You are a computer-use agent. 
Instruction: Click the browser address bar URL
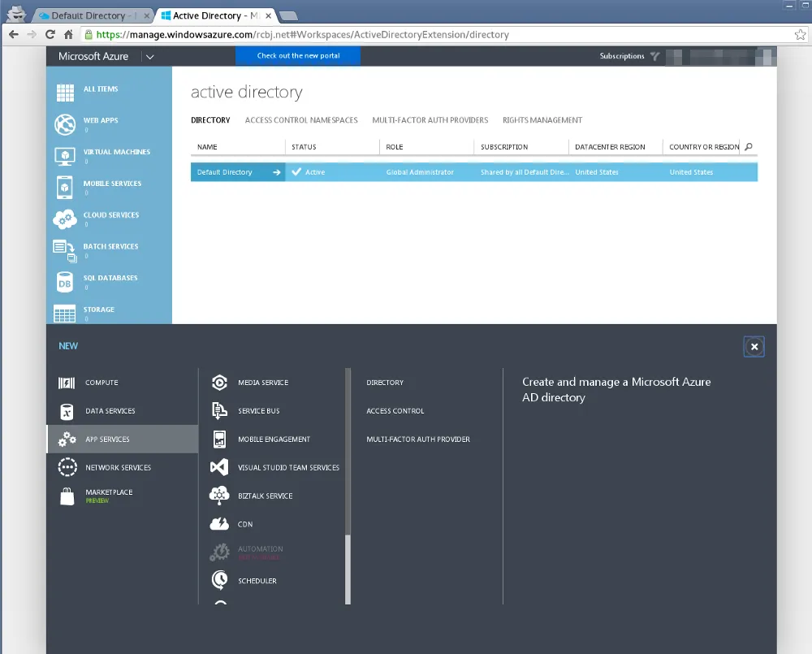pyautogui.click(x=302, y=35)
